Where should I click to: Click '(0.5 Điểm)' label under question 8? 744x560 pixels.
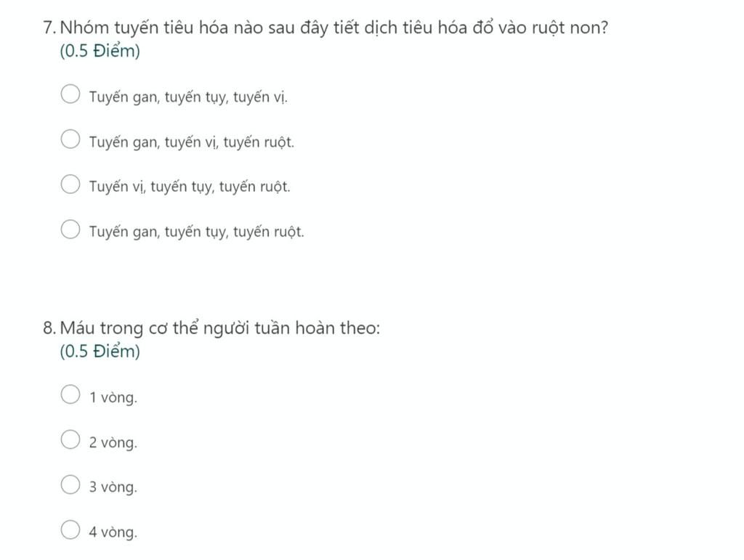click(100, 352)
